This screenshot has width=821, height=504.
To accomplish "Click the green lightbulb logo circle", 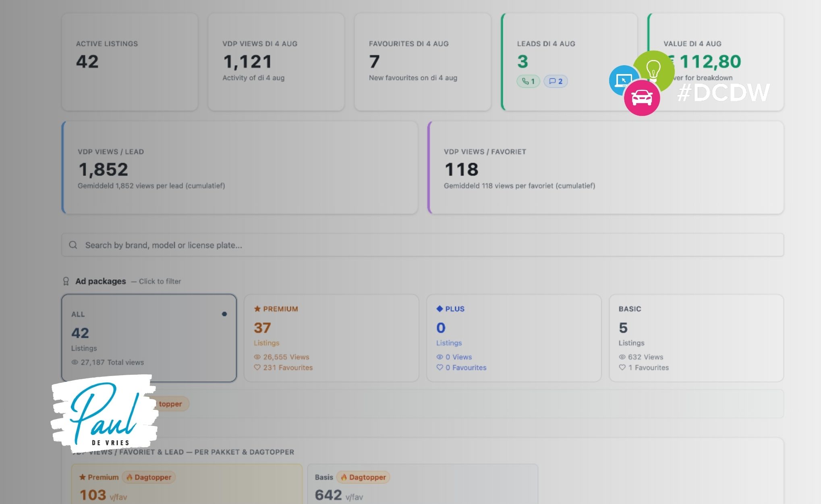I will coord(654,71).
